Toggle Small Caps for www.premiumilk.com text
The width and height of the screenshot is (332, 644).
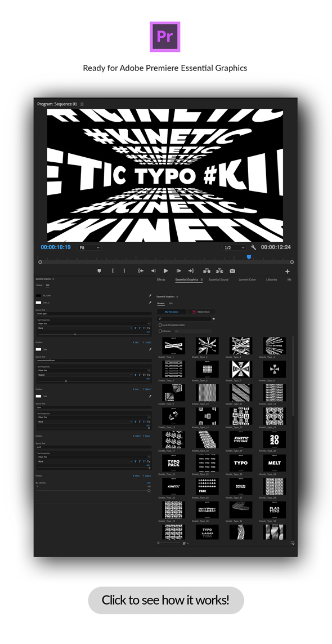[149, 375]
